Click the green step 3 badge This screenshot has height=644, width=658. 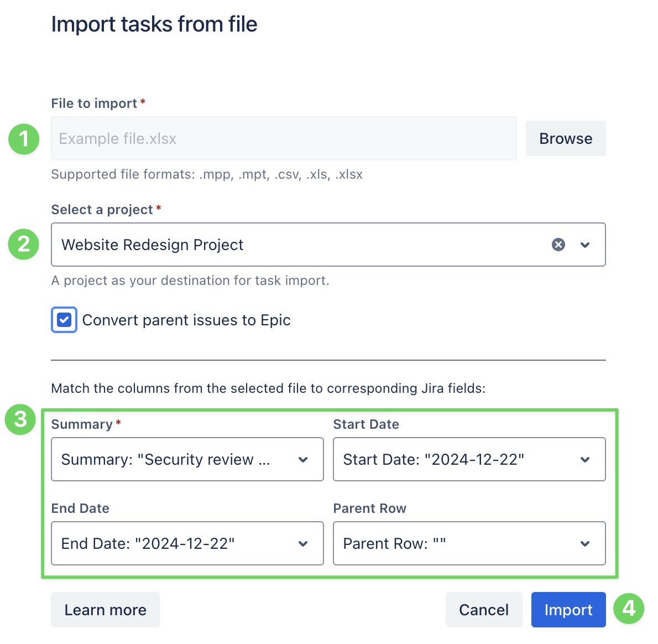coord(20,419)
